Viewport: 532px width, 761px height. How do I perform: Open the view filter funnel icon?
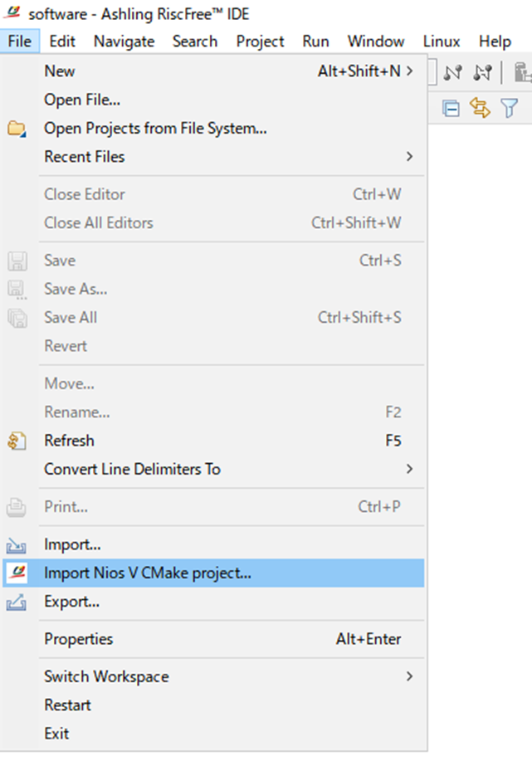pos(510,108)
